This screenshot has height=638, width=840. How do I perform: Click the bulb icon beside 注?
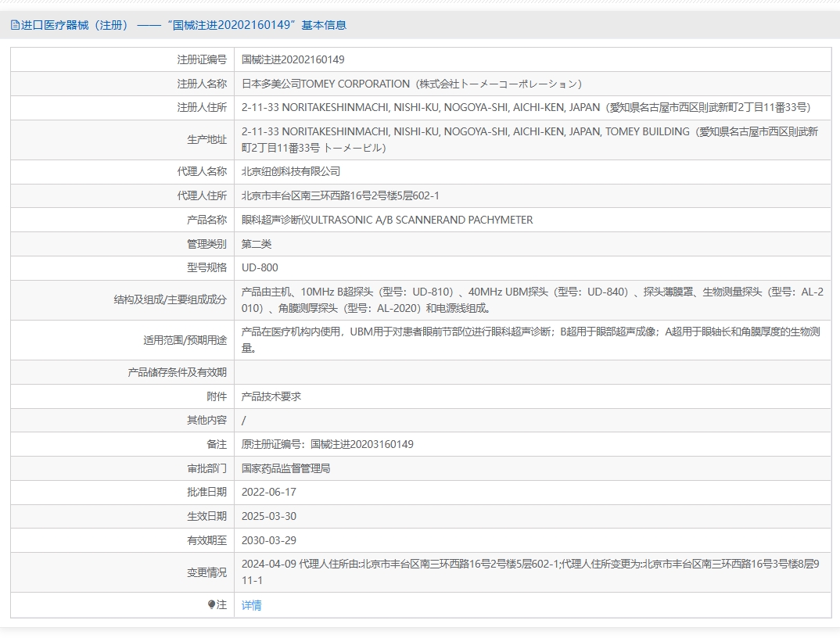pyautogui.click(x=212, y=605)
